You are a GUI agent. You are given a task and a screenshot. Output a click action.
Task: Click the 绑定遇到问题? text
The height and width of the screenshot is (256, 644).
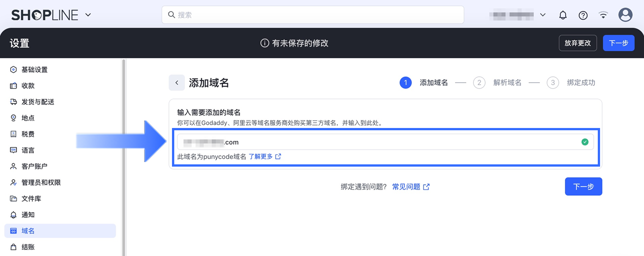tap(364, 187)
